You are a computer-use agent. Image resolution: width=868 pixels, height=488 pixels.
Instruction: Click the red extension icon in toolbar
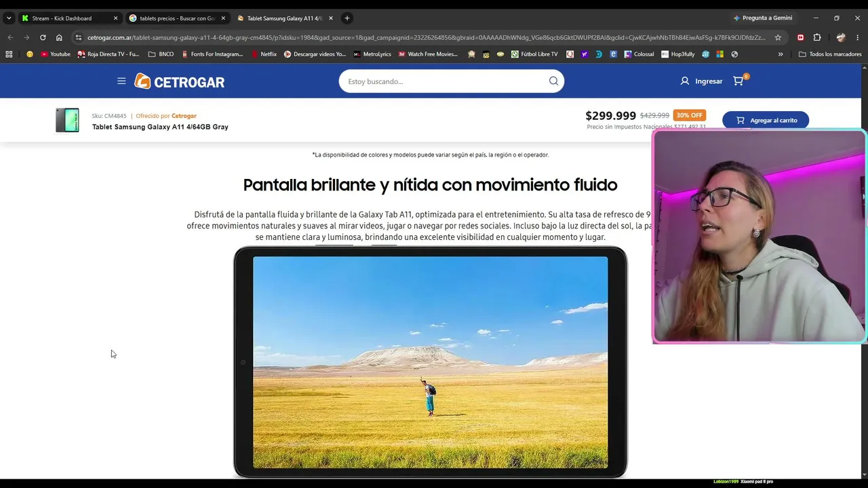(x=801, y=37)
